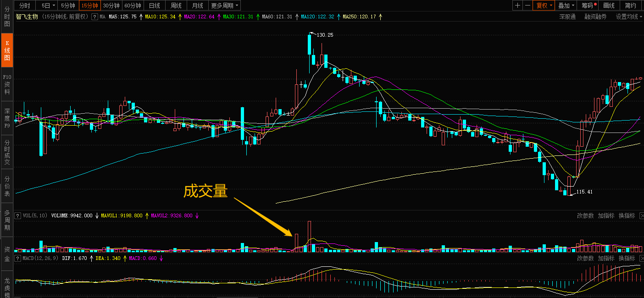Click the MAVOL1:9198.800 label

pyautogui.click(x=122, y=215)
